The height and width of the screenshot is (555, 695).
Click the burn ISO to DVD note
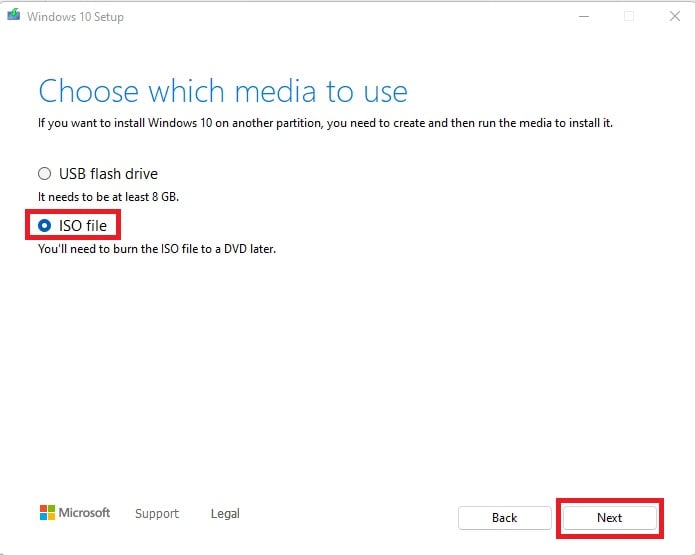pyautogui.click(x=156, y=249)
